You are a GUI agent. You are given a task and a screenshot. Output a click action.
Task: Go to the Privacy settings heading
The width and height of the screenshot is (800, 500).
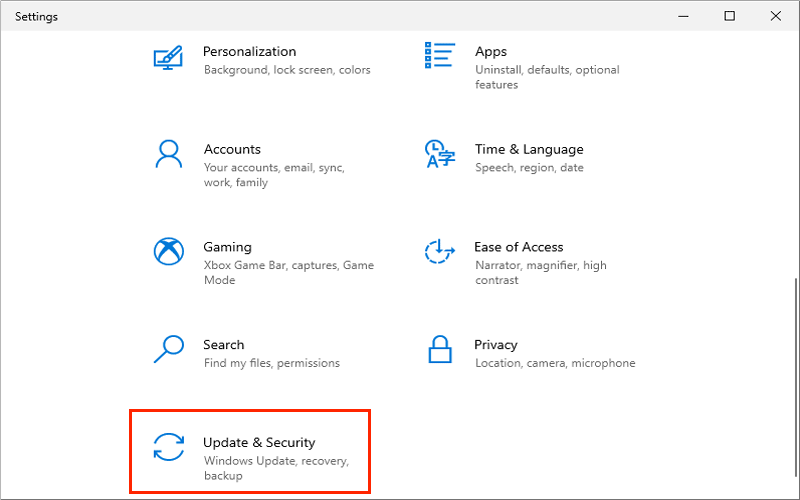click(x=495, y=345)
